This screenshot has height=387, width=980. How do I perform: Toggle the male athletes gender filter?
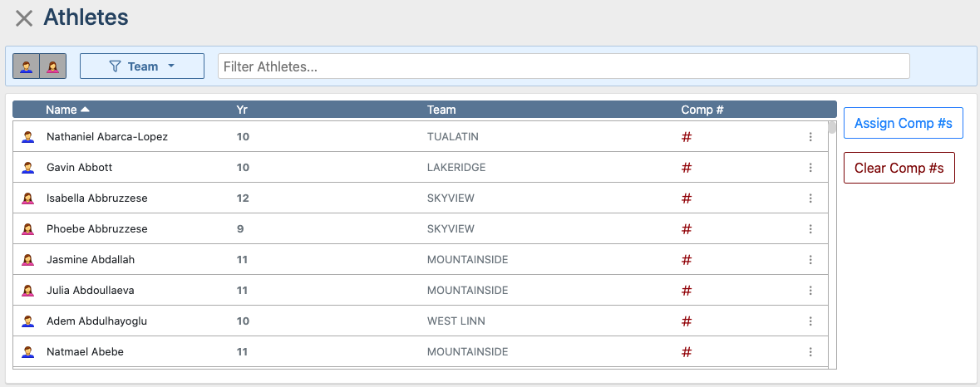pyautogui.click(x=27, y=66)
